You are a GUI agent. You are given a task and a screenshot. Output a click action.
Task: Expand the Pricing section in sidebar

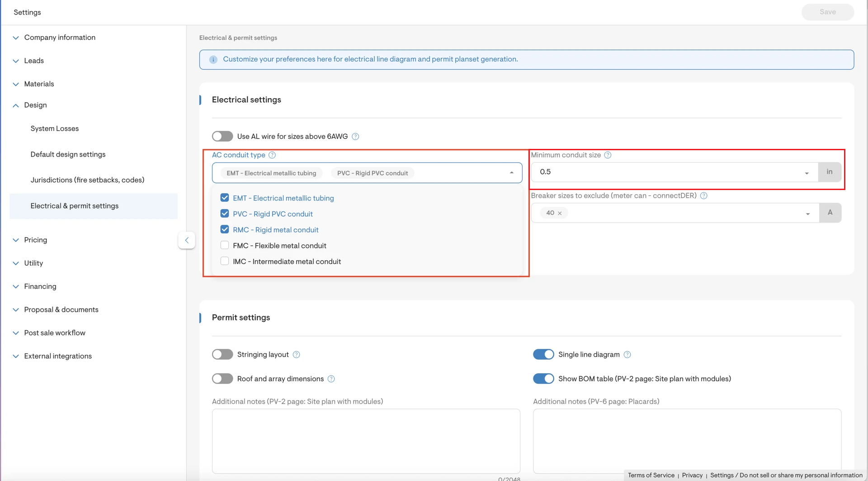click(x=36, y=240)
